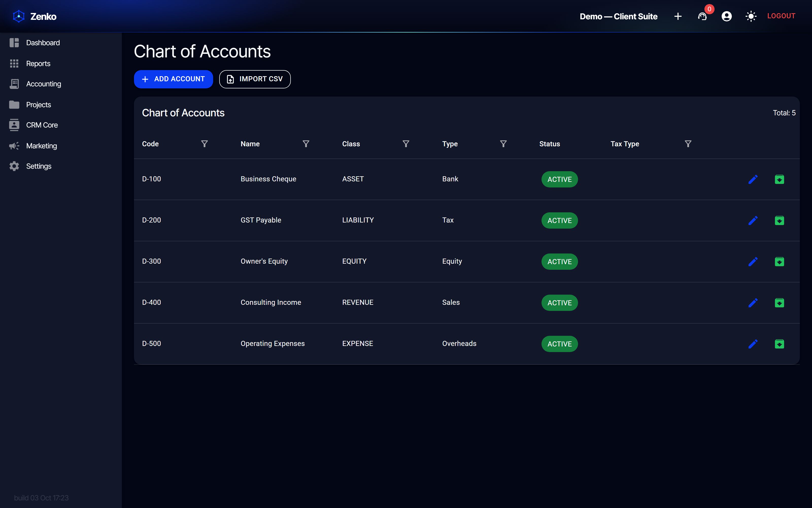Open Reports in sidebar
The image size is (812, 508).
(61, 63)
